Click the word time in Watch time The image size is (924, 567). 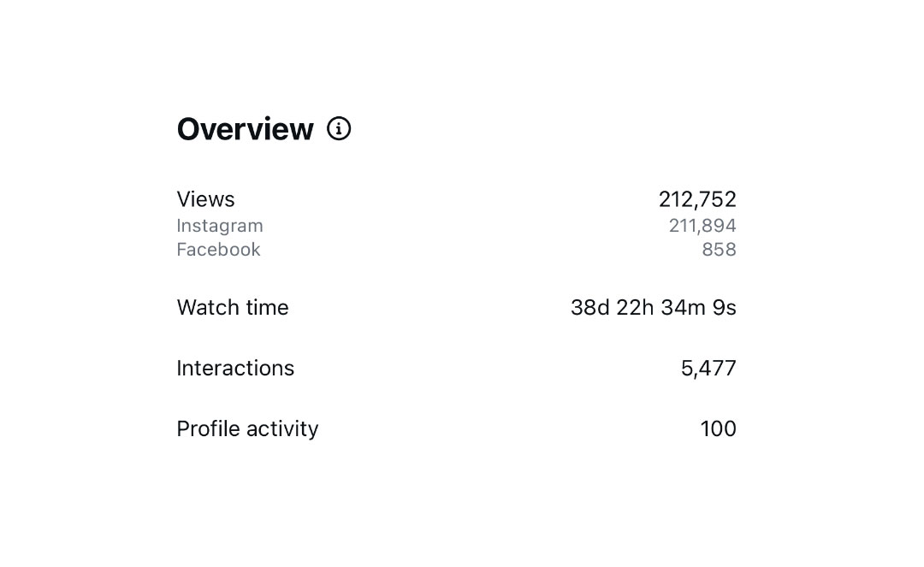coord(266,308)
